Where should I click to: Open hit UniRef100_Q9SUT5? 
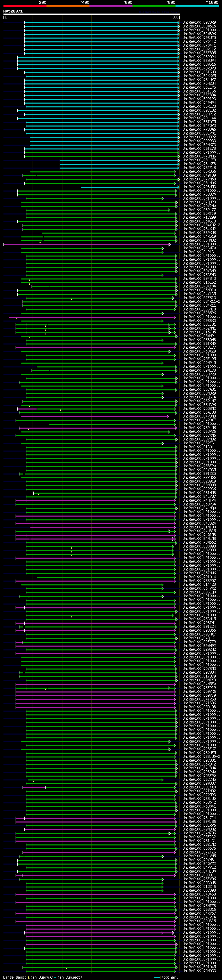pos(199,38)
